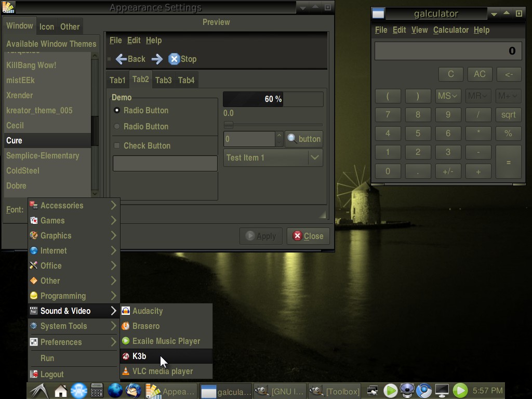Open the Edit menu in the preview pane
This screenshot has height=399, width=532.
134,41
